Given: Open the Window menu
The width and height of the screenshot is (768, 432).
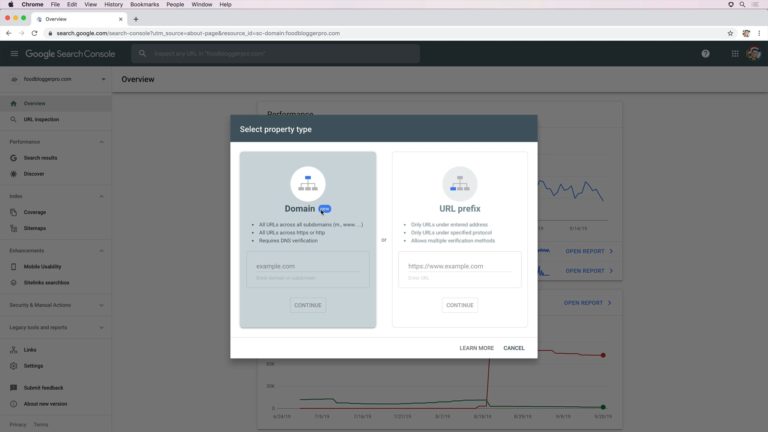Looking at the screenshot, I should 202,4.
